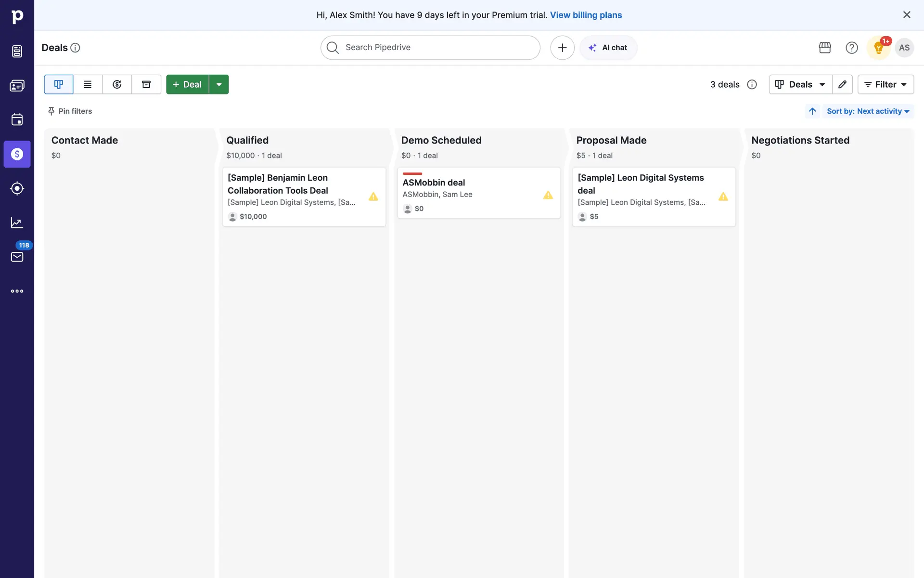Screen dimensions: 924x578
Task: Open the Marketplace store icon
Action: point(825,48)
